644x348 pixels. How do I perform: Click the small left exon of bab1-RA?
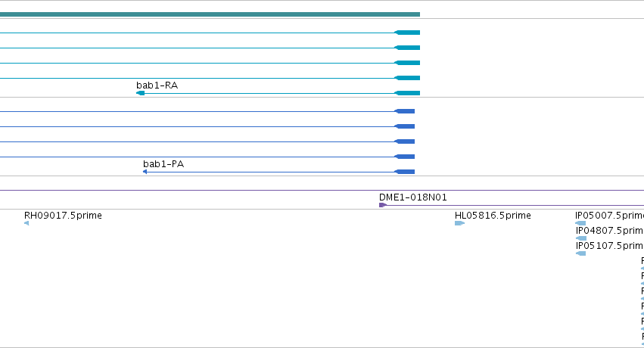click(x=141, y=93)
